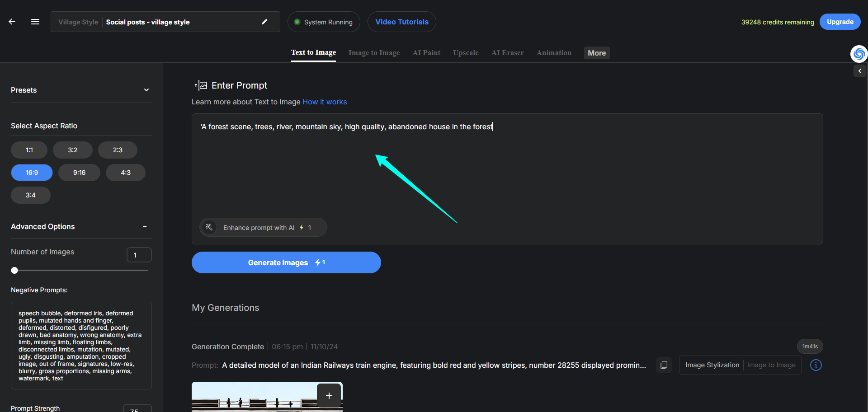Select 1:1 aspect ratio
Image resolution: width=868 pixels, height=412 pixels.
29,150
